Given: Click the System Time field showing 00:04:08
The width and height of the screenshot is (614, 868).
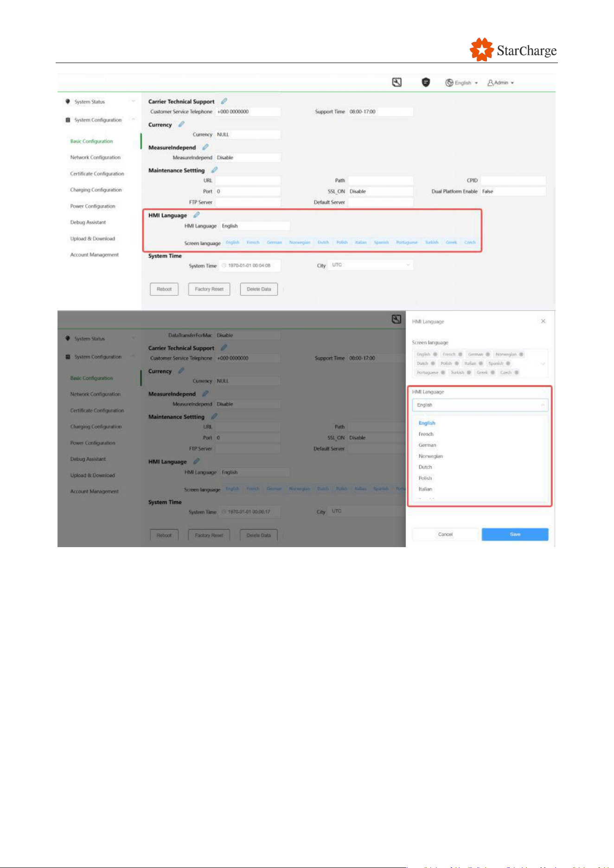Looking at the screenshot, I should 249,266.
